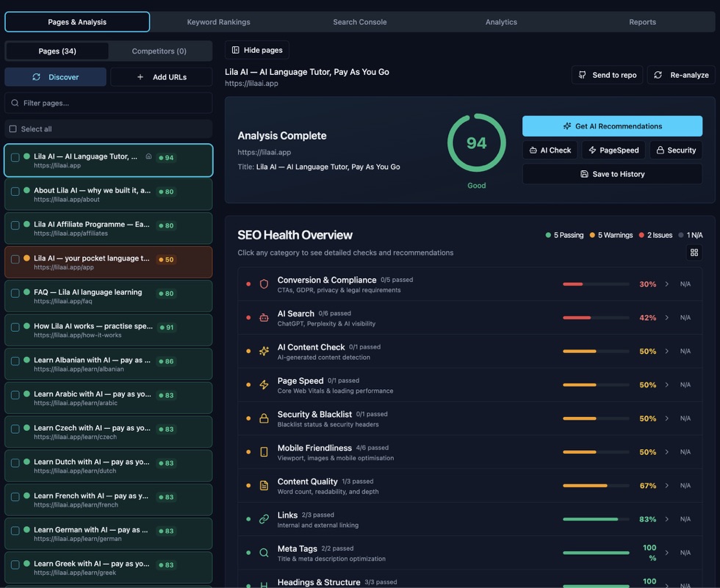Open the Learn French with AI page row
Viewport: 720px width, 588px height.
[x=109, y=499]
